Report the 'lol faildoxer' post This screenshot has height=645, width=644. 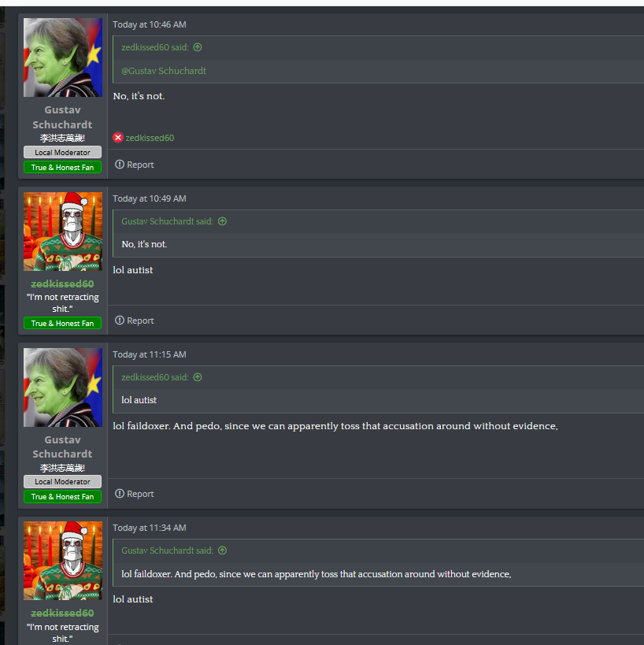point(135,494)
